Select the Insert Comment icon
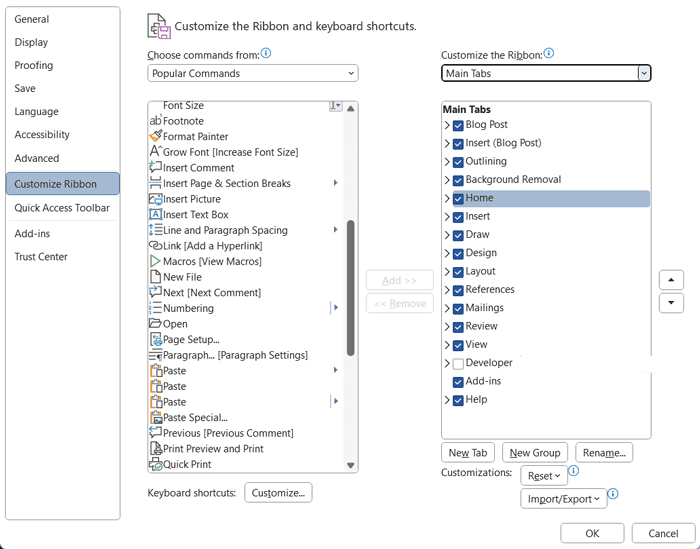This screenshot has width=700, height=549. click(155, 168)
